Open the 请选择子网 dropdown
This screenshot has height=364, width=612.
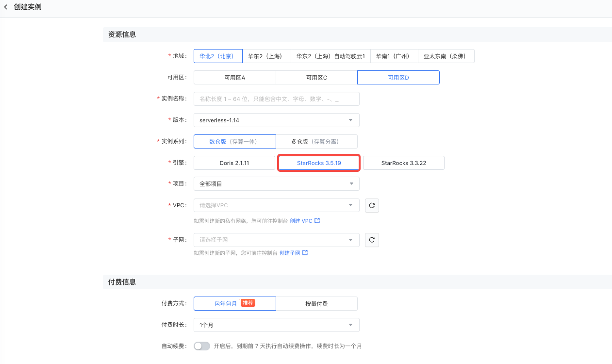click(x=276, y=240)
